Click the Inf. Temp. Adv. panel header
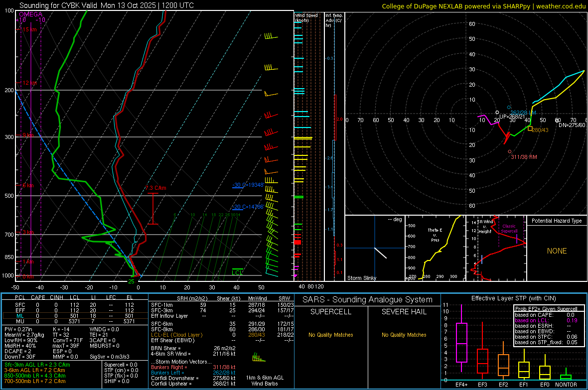The width and height of the screenshot is (588, 390). (334, 20)
